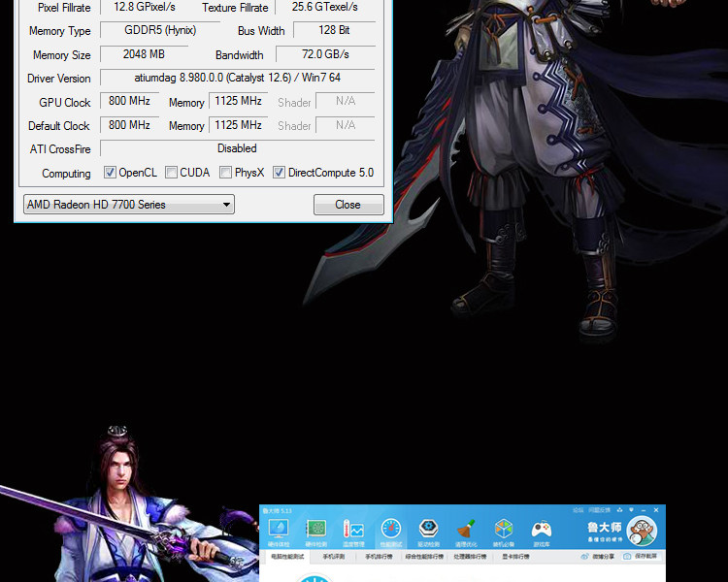Open AMD Radeon HD 7700 Series dropdown
Viewport: 728px width, 582px height.
[x=128, y=205]
